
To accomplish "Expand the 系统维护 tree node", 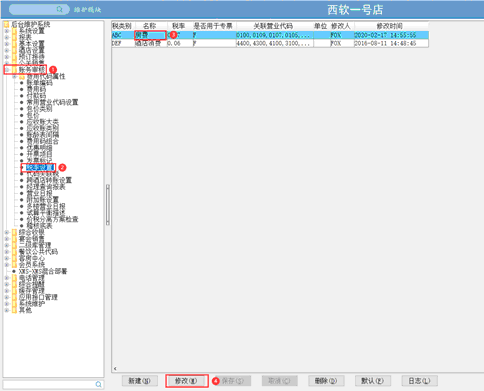I will click(x=7, y=304).
